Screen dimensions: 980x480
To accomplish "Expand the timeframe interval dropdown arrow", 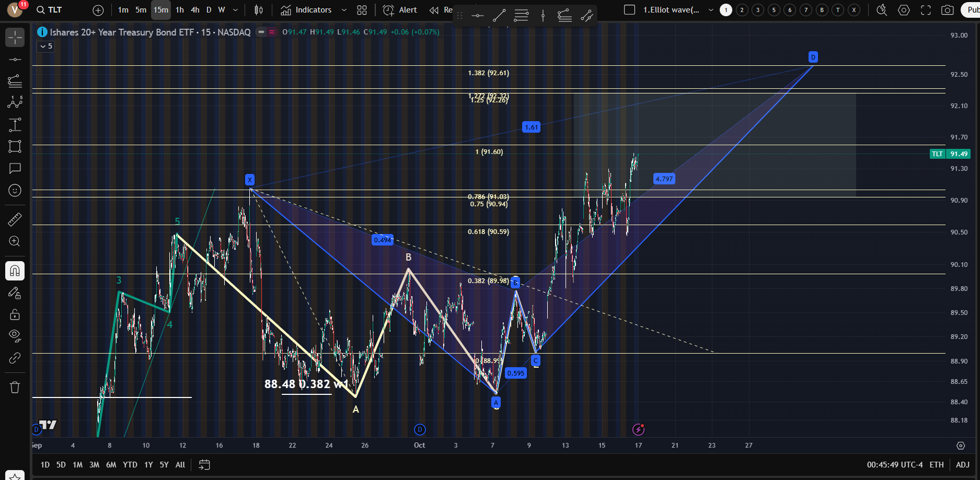I will pos(235,10).
